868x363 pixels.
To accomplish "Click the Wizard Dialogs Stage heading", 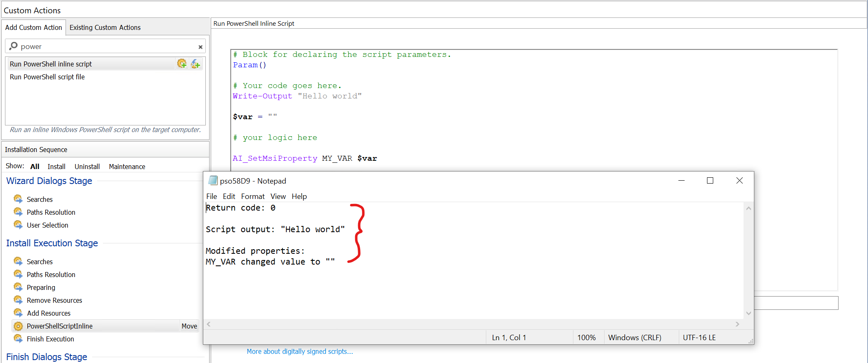I will (x=49, y=181).
